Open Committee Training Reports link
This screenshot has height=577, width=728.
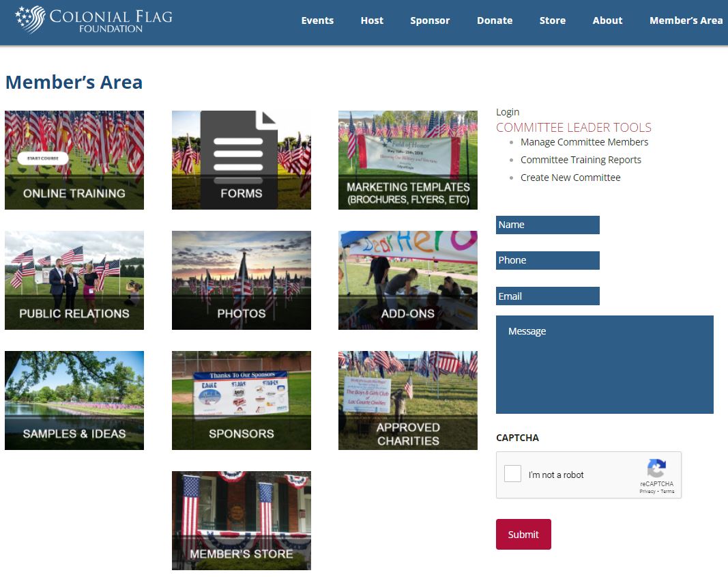[x=581, y=160]
